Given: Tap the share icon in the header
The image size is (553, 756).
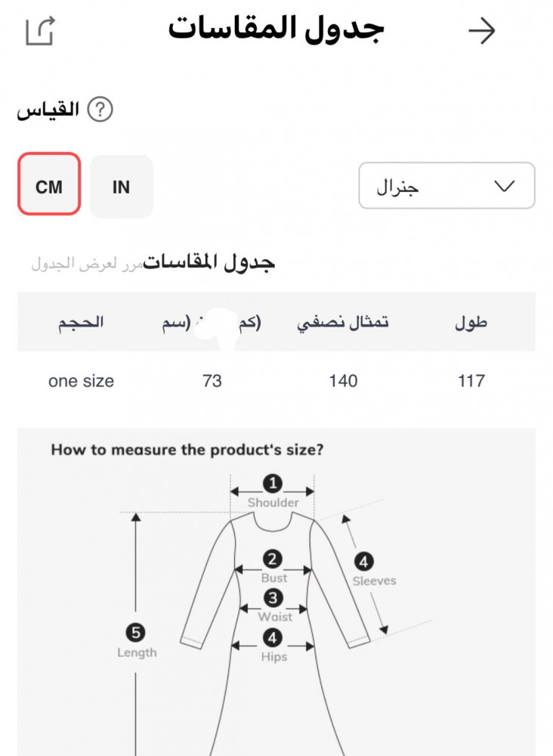Looking at the screenshot, I should (41, 31).
